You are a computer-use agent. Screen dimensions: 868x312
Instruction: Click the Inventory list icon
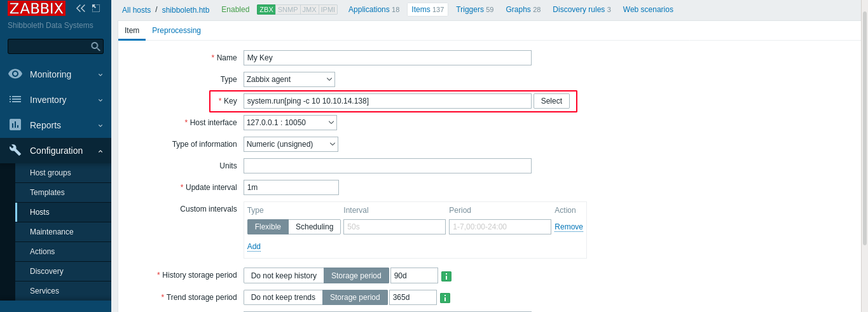[15, 99]
